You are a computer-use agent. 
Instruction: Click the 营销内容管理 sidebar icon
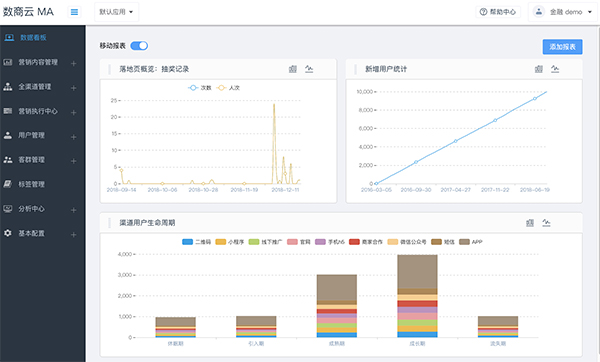(8, 62)
